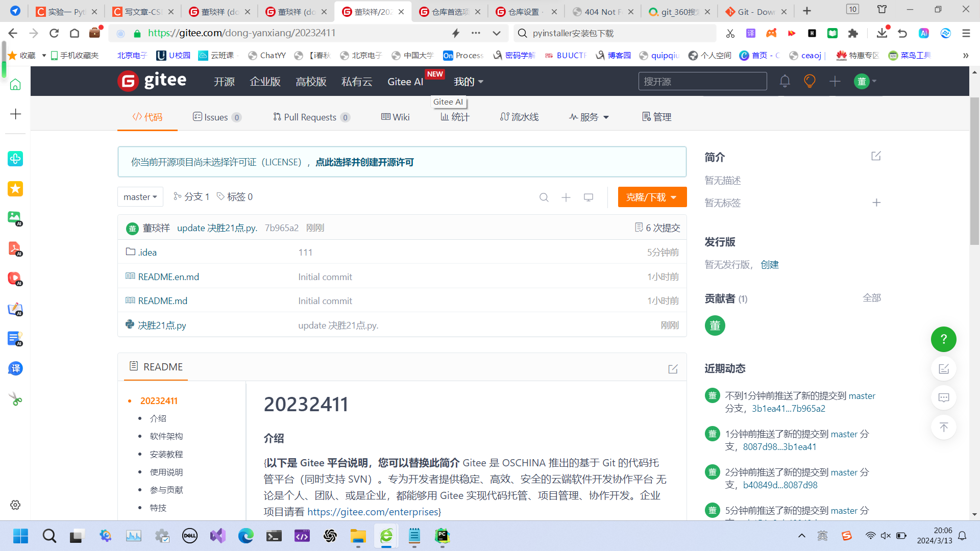This screenshot has height=551, width=980.
Task: Click the page vertical scrollbar
Action: click(974, 171)
